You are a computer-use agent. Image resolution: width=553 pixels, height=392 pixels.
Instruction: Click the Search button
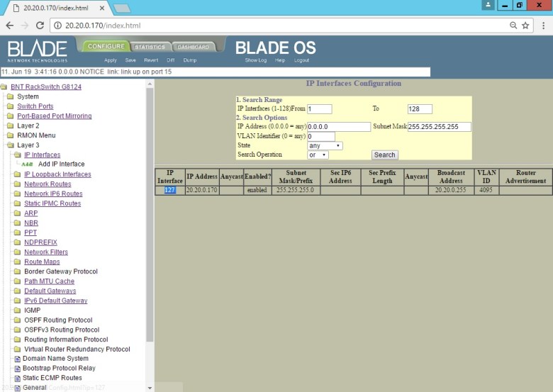point(384,155)
